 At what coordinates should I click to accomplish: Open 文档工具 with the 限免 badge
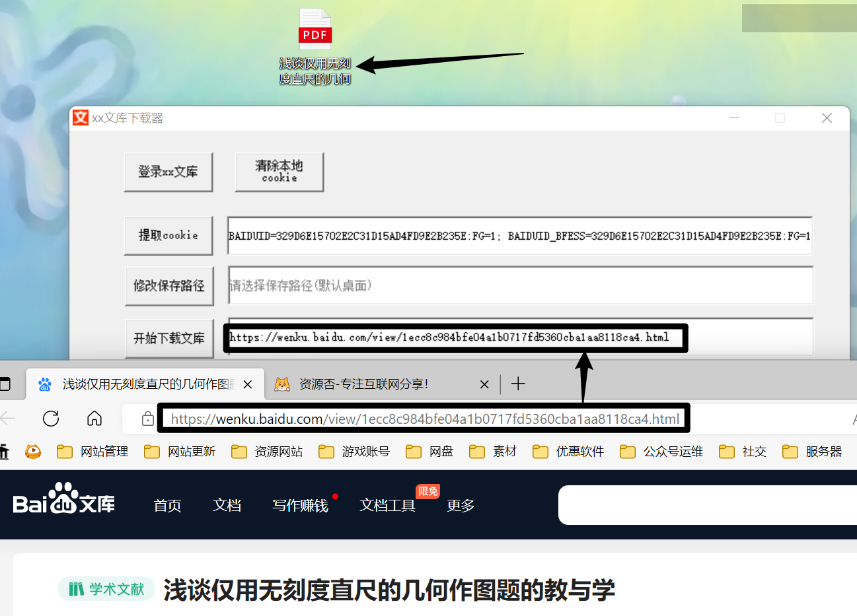pos(387,505)
